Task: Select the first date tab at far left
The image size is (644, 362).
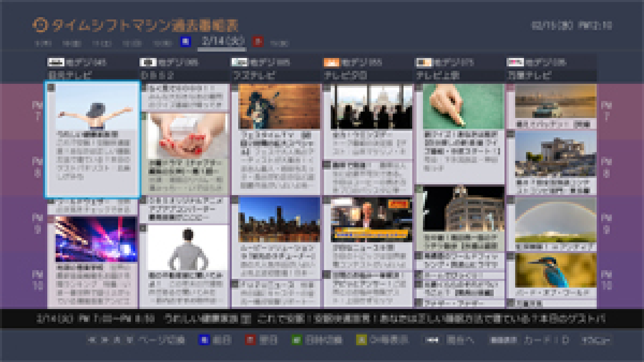Action: (x=43, y=44)
